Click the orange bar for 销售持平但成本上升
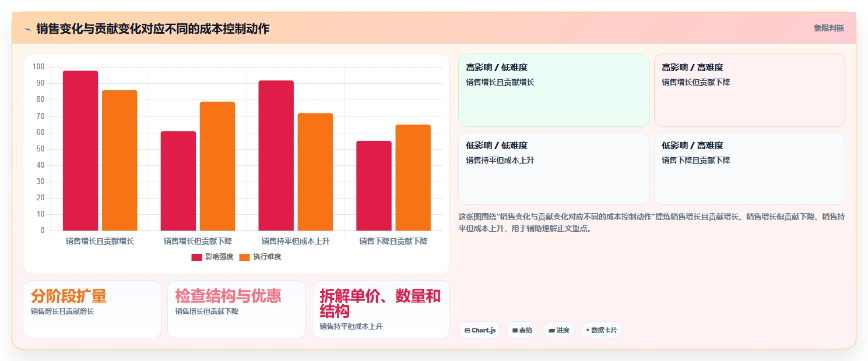Image resolution: width=868 pixels, height=361 pixels. click(x=315, y=172)
